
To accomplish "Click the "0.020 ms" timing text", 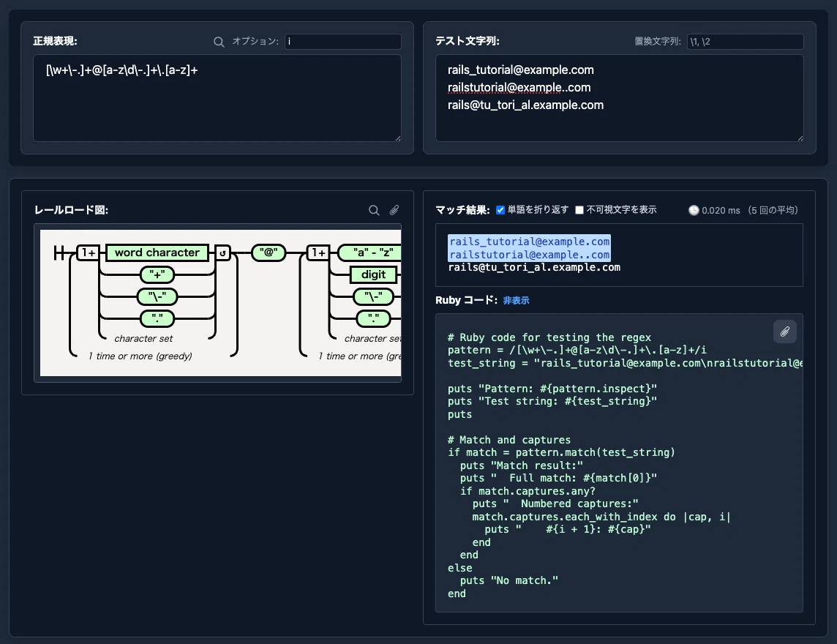I will tap(721, 210).
